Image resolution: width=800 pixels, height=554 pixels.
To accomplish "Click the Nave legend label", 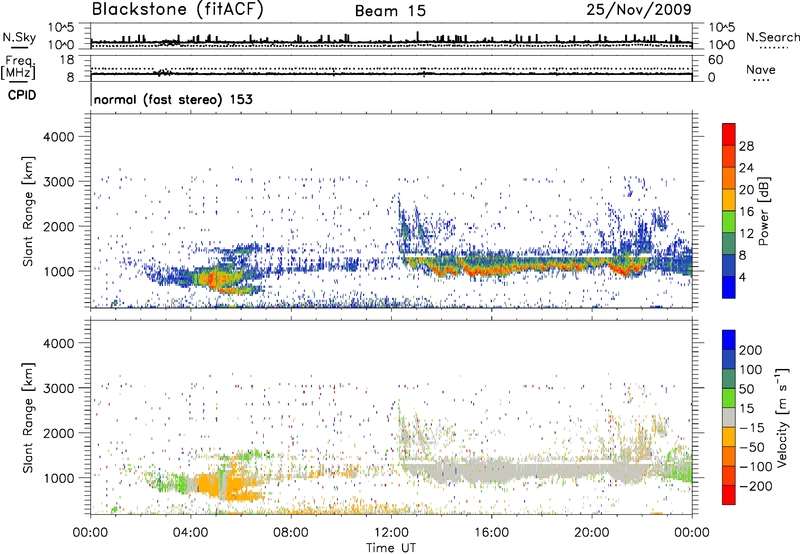I will (x=760, y=70).
